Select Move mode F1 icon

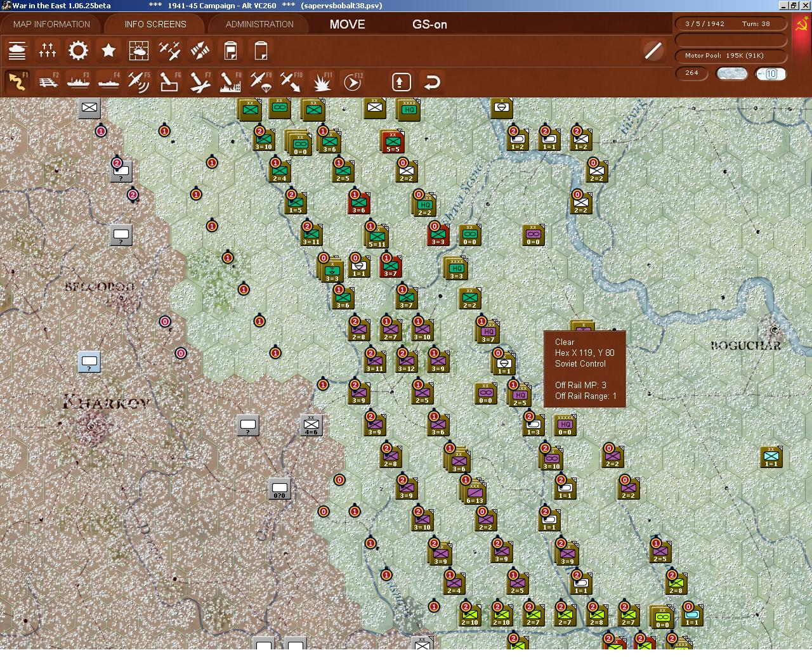[17, 82]
